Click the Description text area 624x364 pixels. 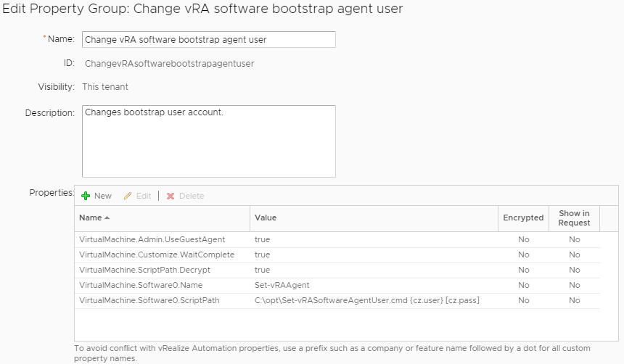point(208,141)
